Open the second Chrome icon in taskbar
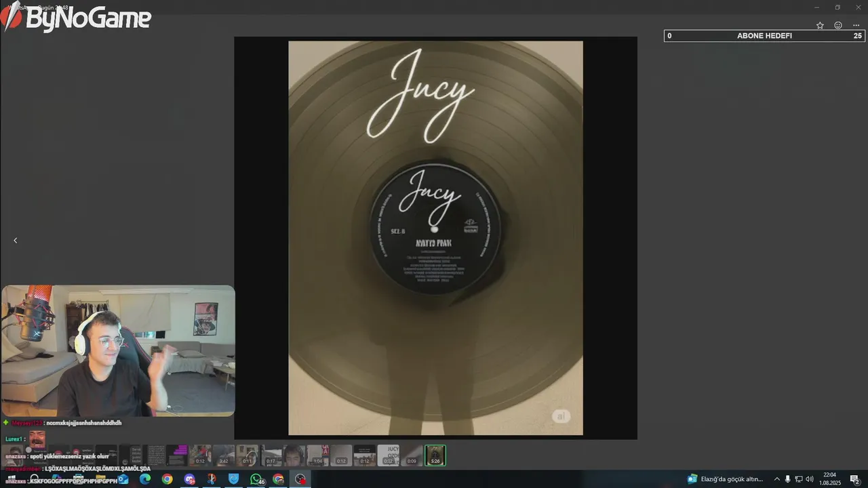The height and width of the screenshot is (488, 868). 278,479
